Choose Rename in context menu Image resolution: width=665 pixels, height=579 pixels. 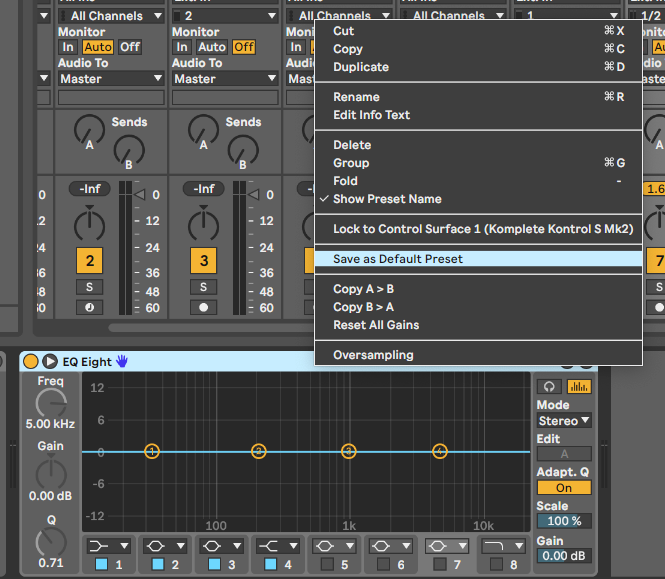(478, 97)
